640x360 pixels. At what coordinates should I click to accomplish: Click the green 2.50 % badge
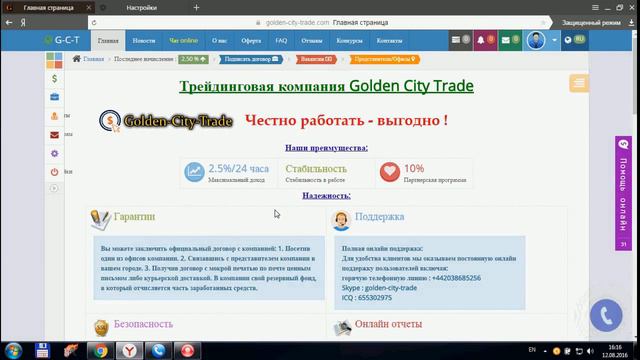[x=193, y=59]
